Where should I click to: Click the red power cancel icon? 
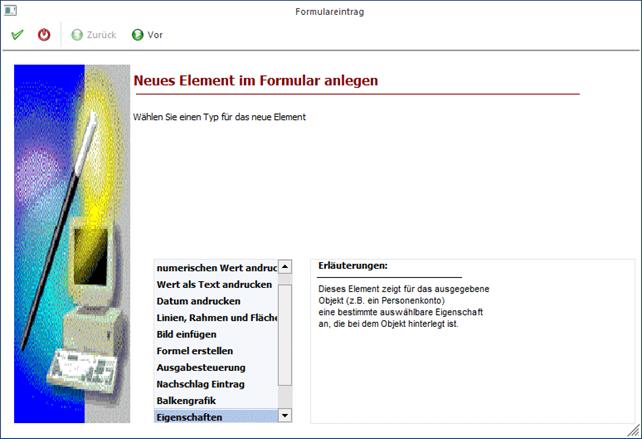coord(44,35)
